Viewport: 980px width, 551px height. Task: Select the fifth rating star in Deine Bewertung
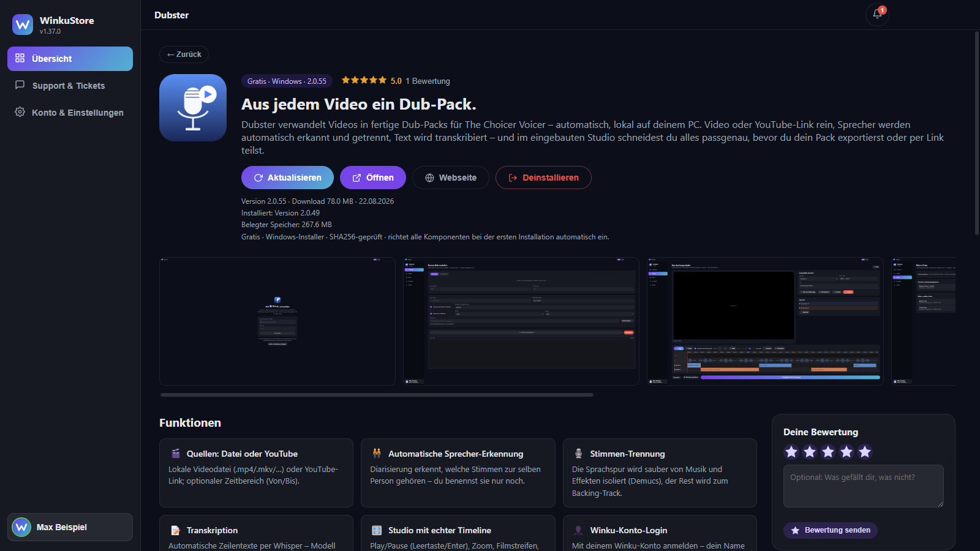tap(865, 452)
